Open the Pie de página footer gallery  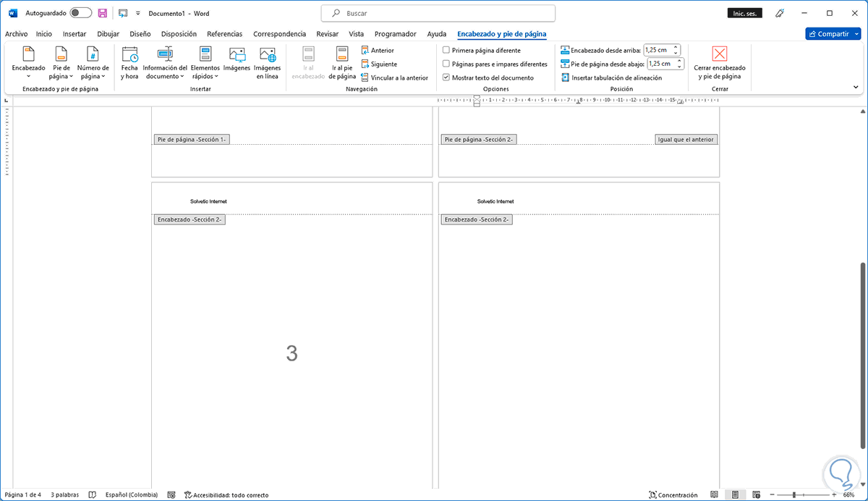tap(61, 62)
